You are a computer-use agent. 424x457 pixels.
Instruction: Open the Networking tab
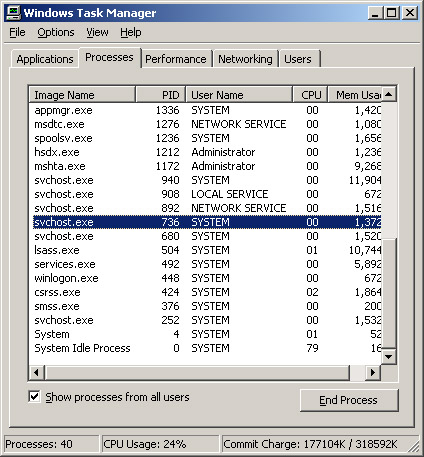[x=245, y=59]
